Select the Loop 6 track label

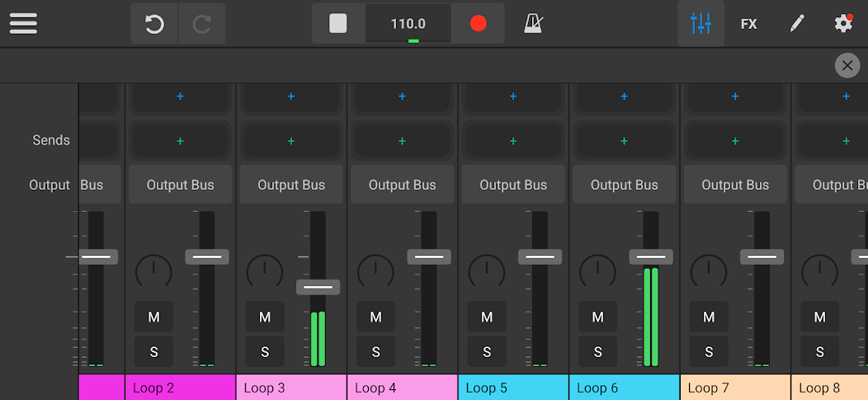click(625, 388)
